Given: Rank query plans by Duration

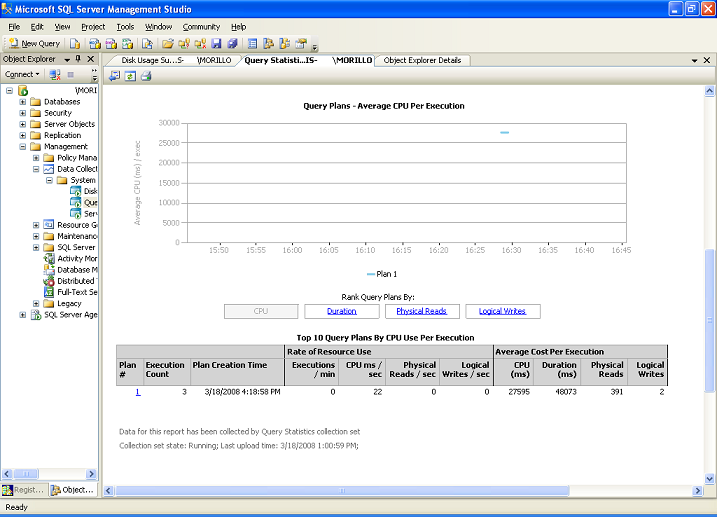Looking at the screenshot, I should coord(342,311).
